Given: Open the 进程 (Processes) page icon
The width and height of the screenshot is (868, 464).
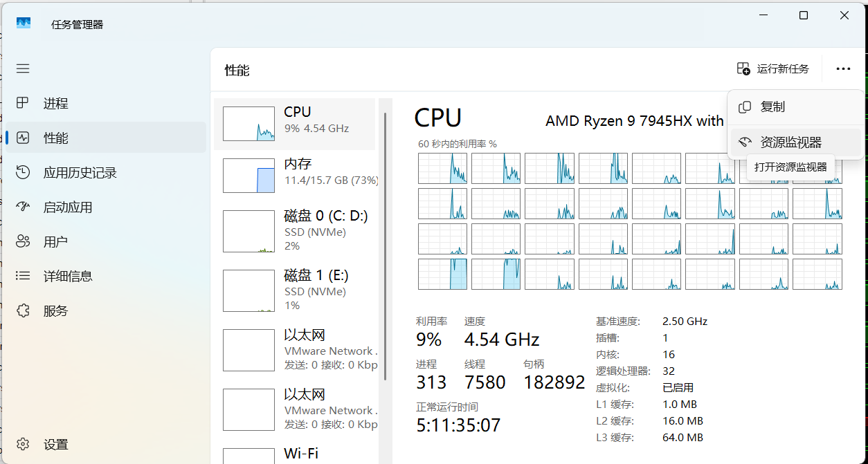Looking at the screenshot, I should coord(23,103).
